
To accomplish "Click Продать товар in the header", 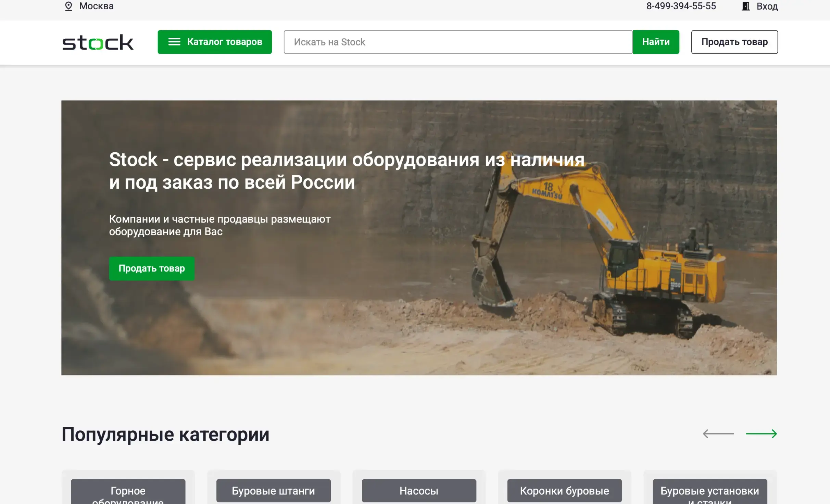I will coord(734,42).
